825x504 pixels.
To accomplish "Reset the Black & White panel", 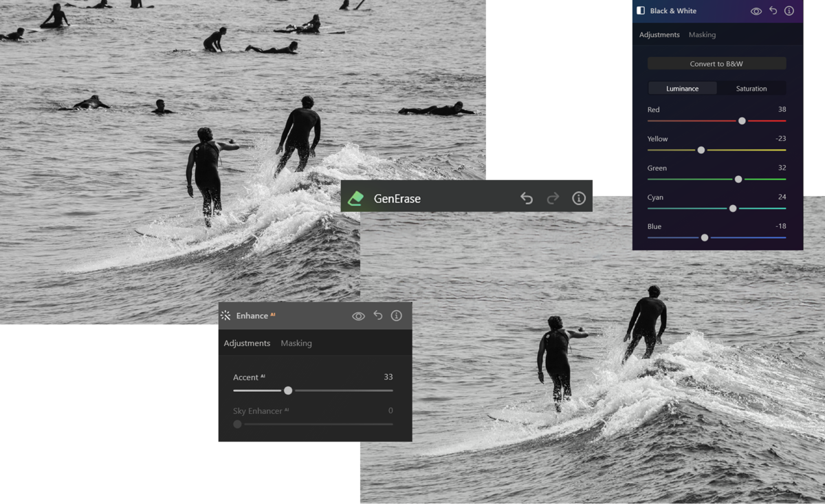I will (x=773, y=11).
